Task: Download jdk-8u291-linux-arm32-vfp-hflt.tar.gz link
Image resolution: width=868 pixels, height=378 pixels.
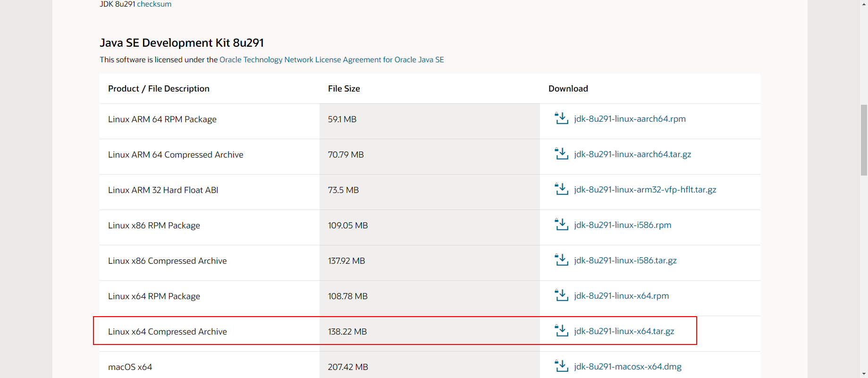Action: (645, 190)
